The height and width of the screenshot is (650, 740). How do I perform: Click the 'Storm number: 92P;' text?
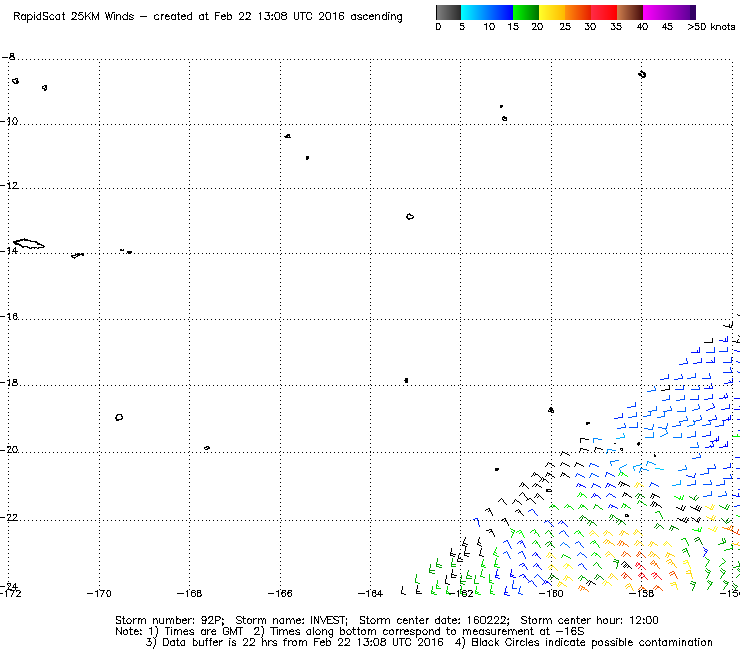(x=169, y=620)
